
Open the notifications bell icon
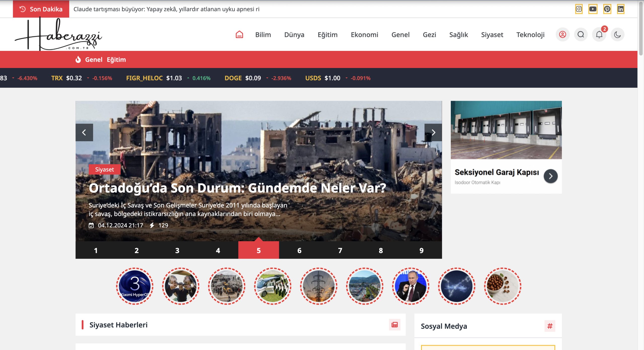(x=599, y=34)
